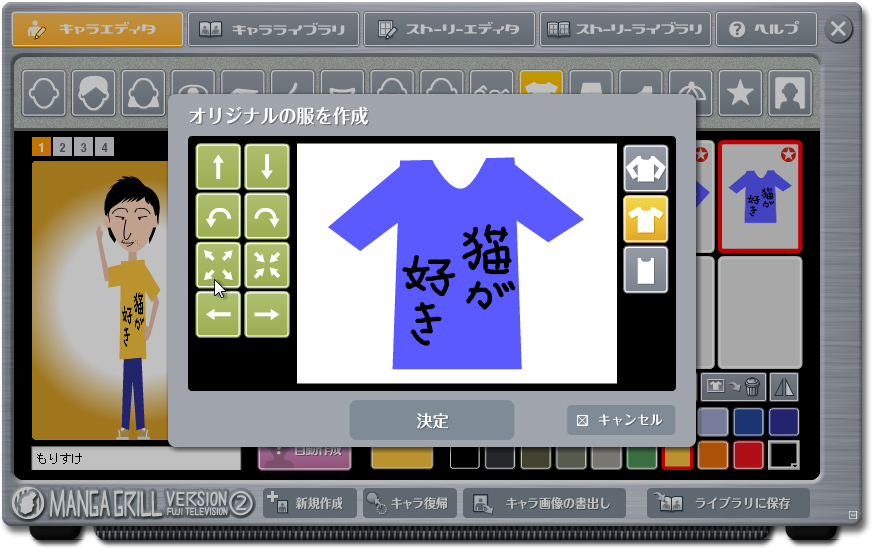Close the Manga Grill window
Screen dimensions: 872x548
(838, 28)
